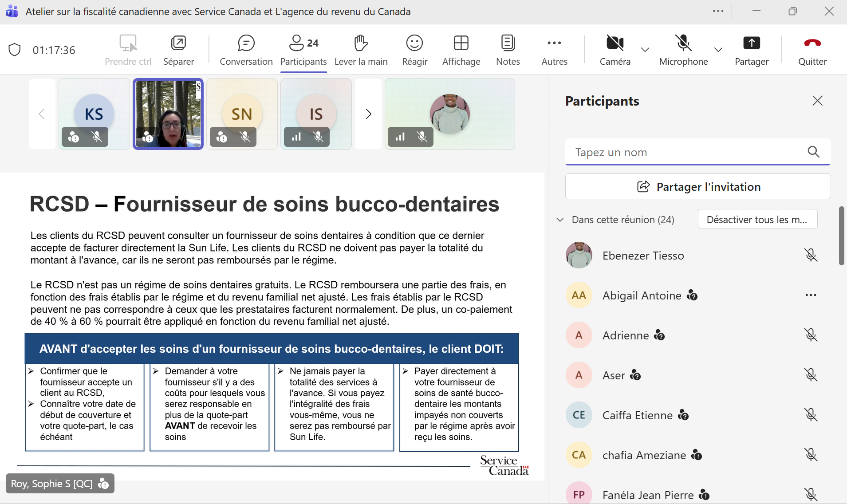847x504 pixels.
Task: Expand Microphone options dropdown arrow
Action: tap(718, 50)
